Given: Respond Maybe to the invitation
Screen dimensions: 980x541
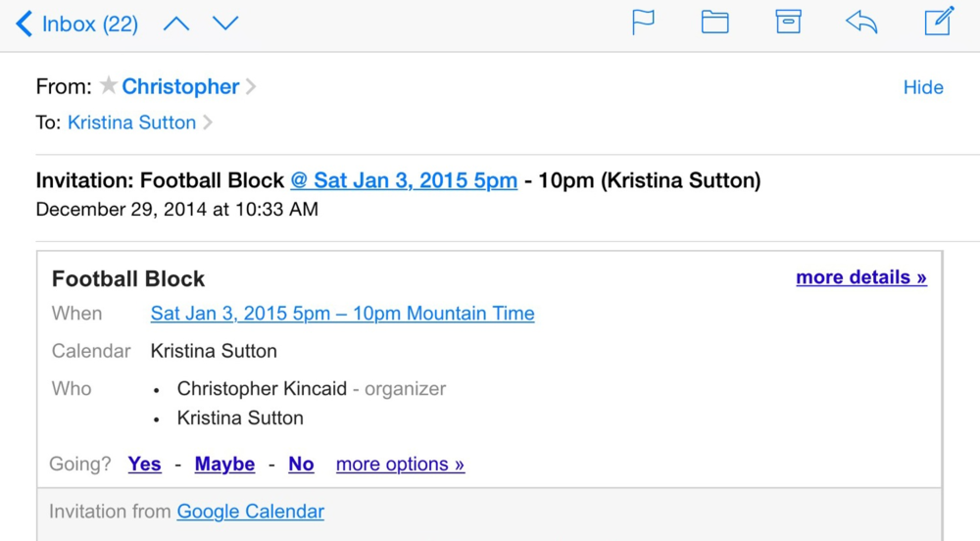Looking at the screenshot, I should click(x=224, y=465).
